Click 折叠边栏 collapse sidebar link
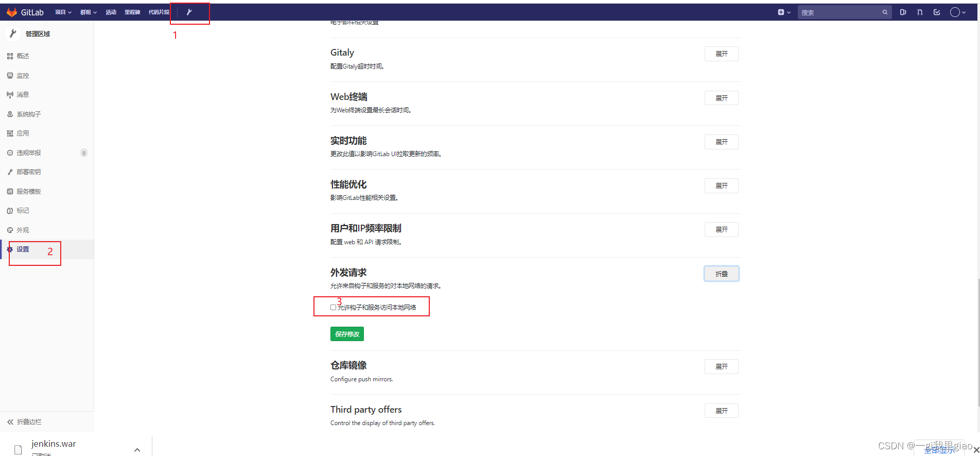 coord(29,422)
